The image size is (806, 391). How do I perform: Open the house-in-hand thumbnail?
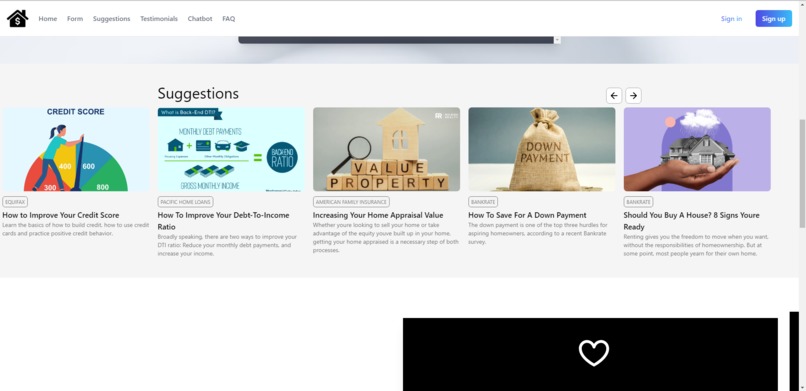[697, 149]
